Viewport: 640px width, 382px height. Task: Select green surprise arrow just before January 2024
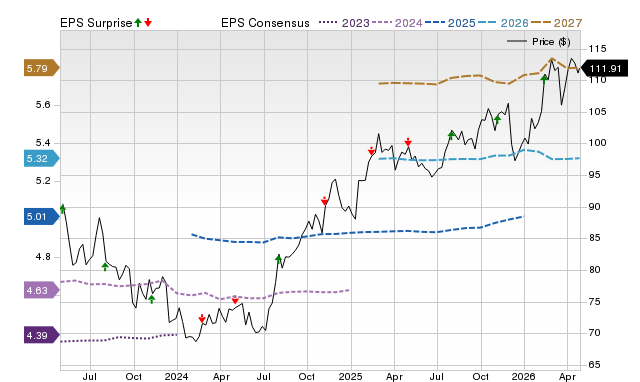151,300
